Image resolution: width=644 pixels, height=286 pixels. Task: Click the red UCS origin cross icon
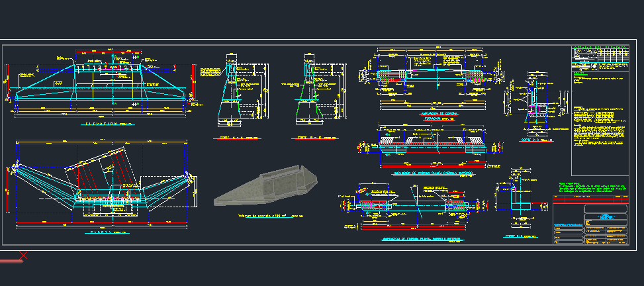[x=24, y=255]
